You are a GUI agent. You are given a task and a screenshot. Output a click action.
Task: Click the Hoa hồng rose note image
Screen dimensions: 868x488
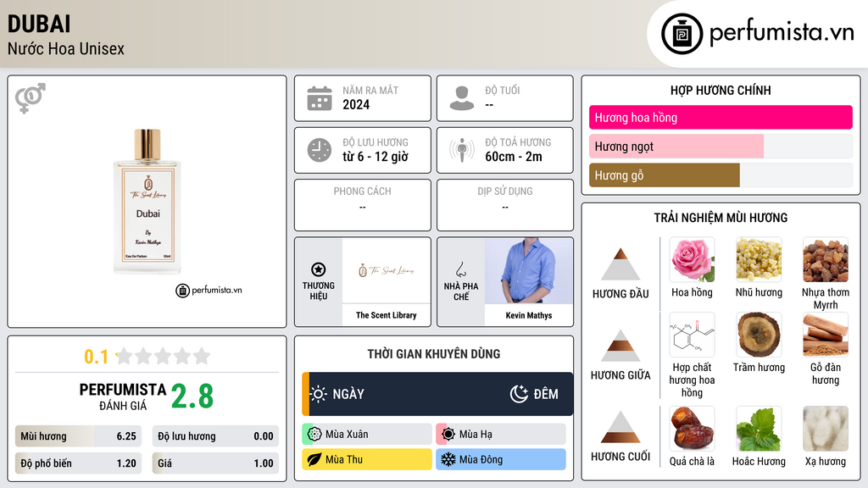click(692, 259)
